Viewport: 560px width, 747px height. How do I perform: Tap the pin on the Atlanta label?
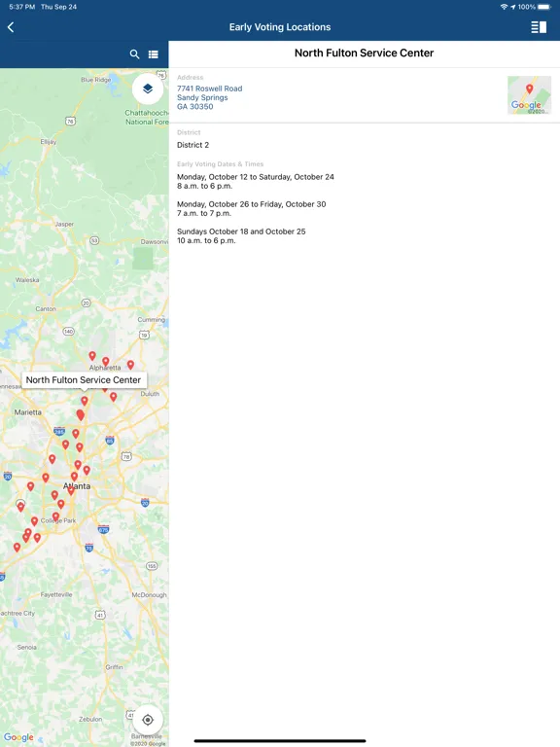coord(70,490)
